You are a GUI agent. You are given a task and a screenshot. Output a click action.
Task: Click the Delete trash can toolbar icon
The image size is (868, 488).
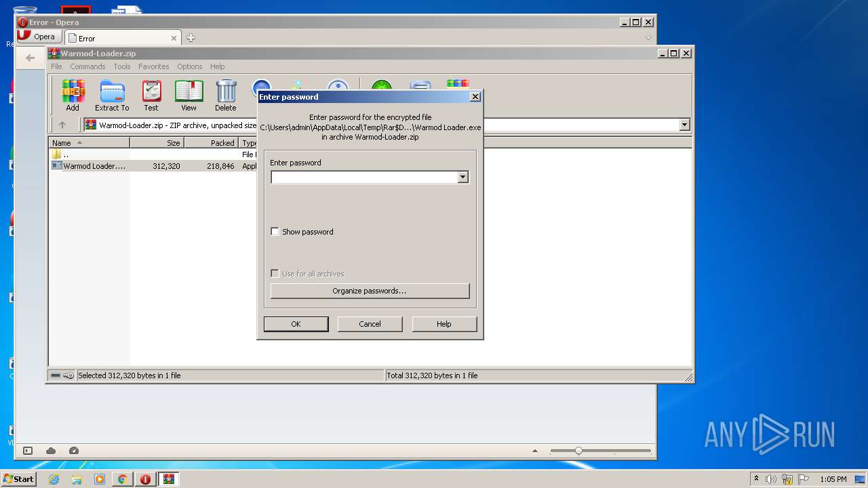coord(226,96)
